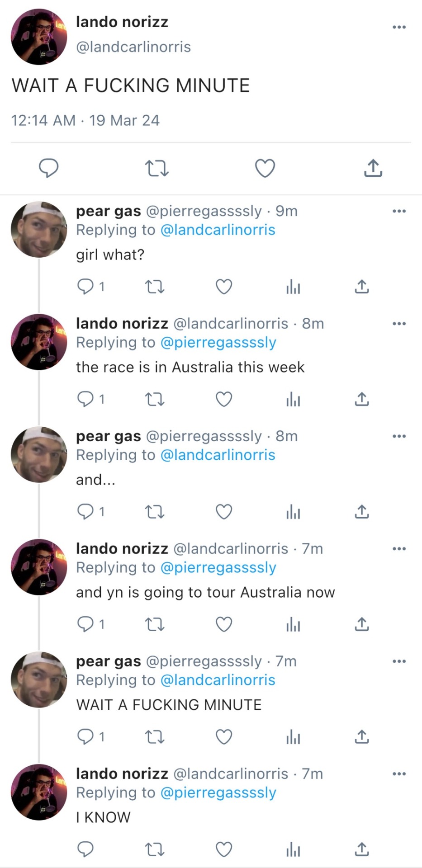The image size is (422, 868).
Task: View analytics for "girl what?" reply
Action: [x=293, y=287]
